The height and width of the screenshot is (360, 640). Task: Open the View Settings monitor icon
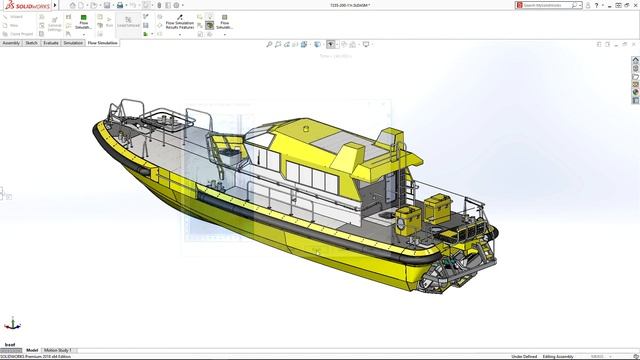click(x=366, y=44)
